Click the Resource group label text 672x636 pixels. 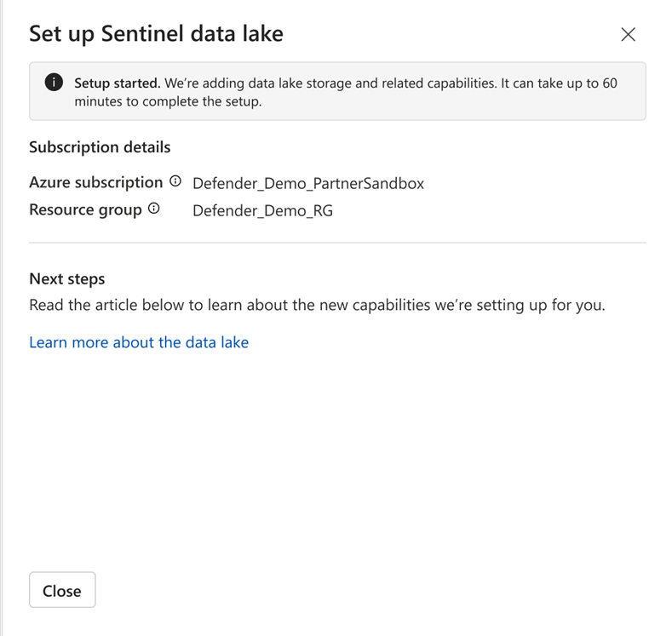click(x=85, y=209)
